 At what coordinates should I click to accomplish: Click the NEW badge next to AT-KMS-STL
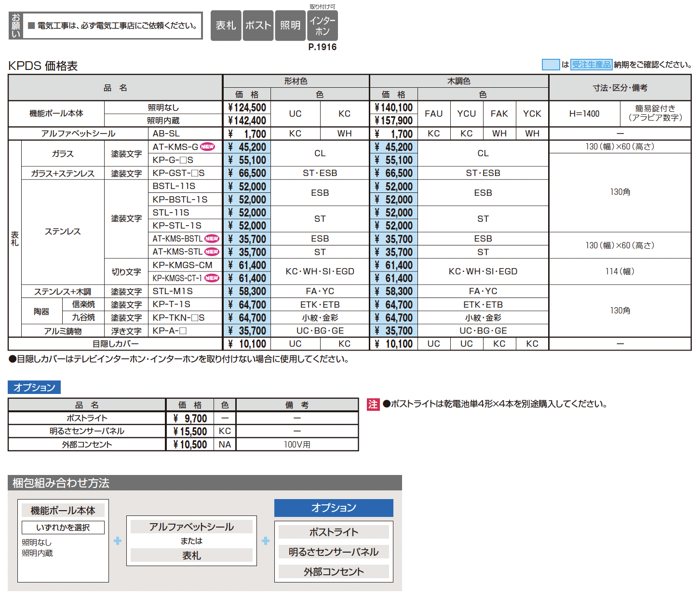click(x=212, y=251)
